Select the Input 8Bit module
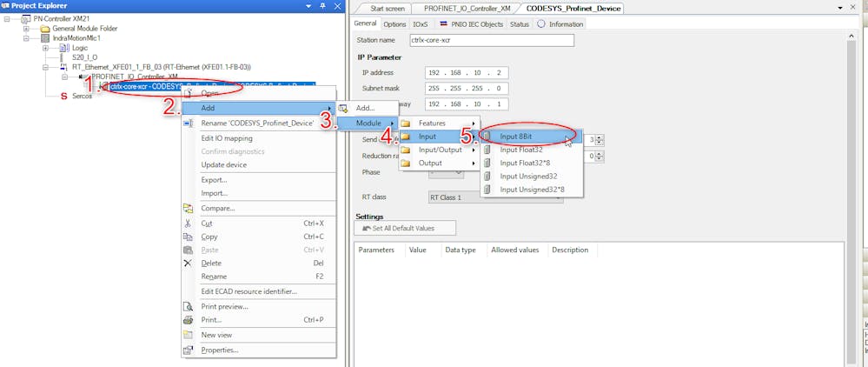Image resolution: width=868 pixels, height=367 pixels. 532,136
